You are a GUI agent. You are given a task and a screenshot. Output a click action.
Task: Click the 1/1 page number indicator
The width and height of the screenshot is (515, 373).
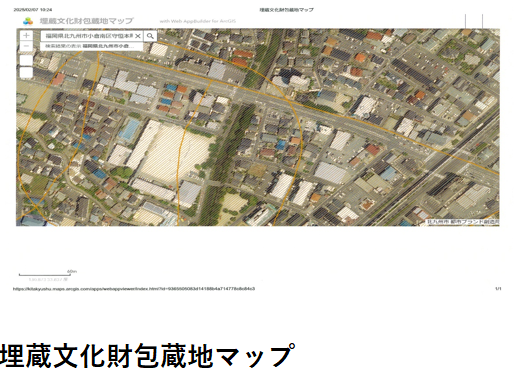(498, 289)
